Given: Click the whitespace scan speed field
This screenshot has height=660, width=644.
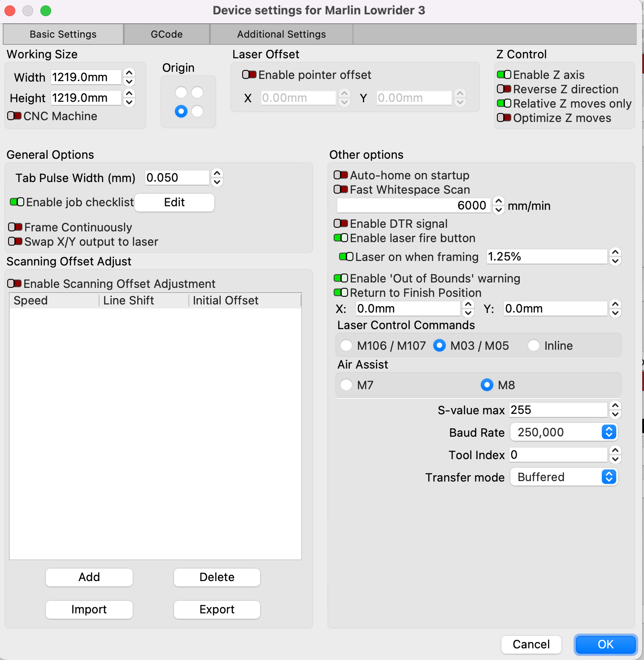Looking at the screenshot, I should (413, 205).
